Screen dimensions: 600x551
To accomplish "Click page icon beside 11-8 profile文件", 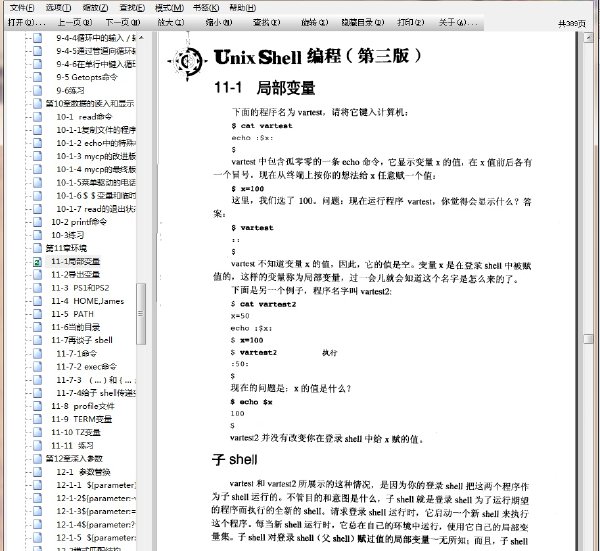I will point(37,406).
